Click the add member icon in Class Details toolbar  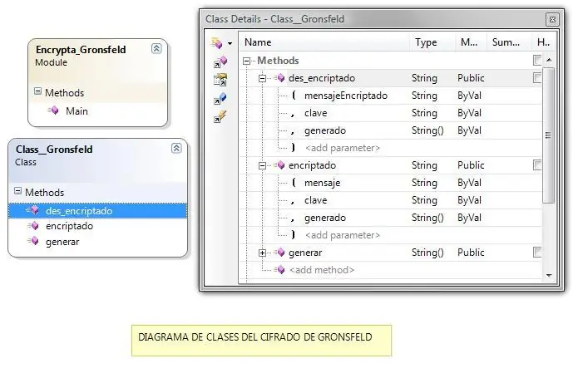(x=217, y=43)
